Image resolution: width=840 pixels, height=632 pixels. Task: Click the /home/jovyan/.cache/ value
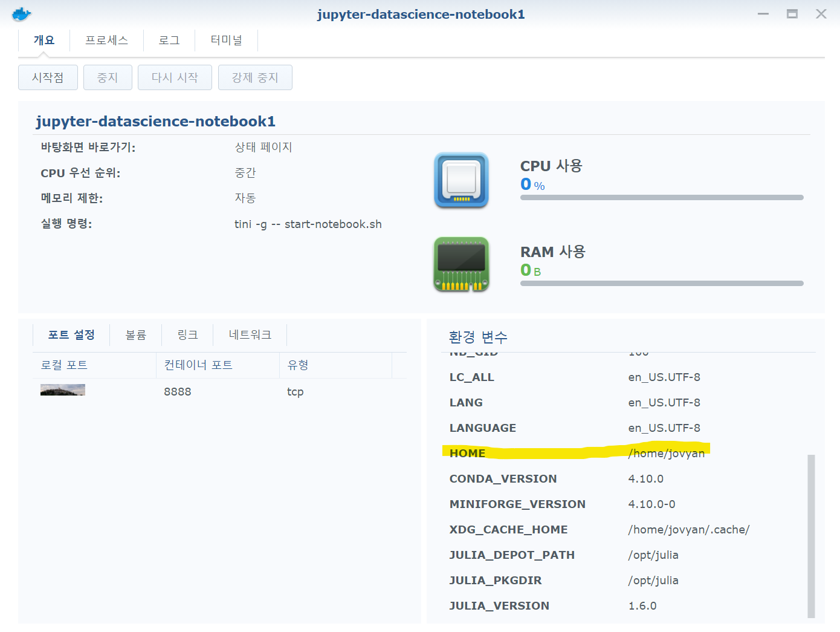(x=689, y=529)
